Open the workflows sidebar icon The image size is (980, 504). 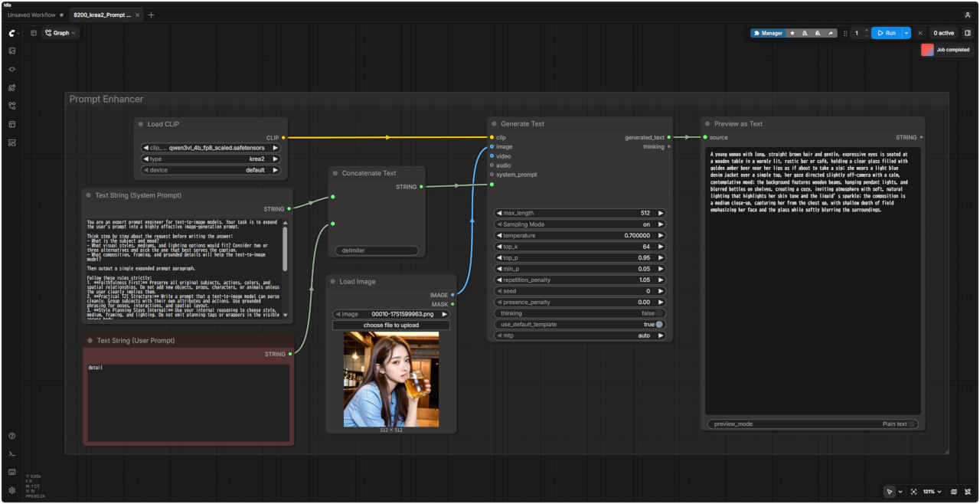click(x=12, y=106)
